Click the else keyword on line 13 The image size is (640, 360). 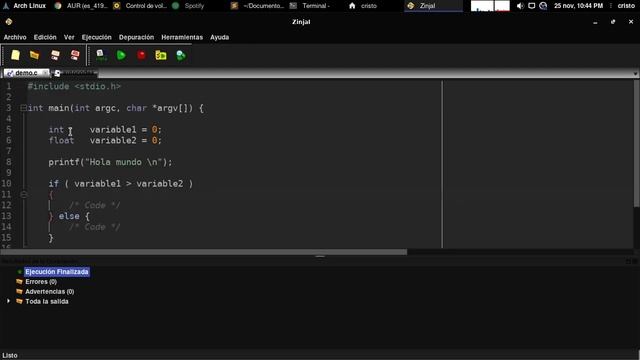click(69, 216)
